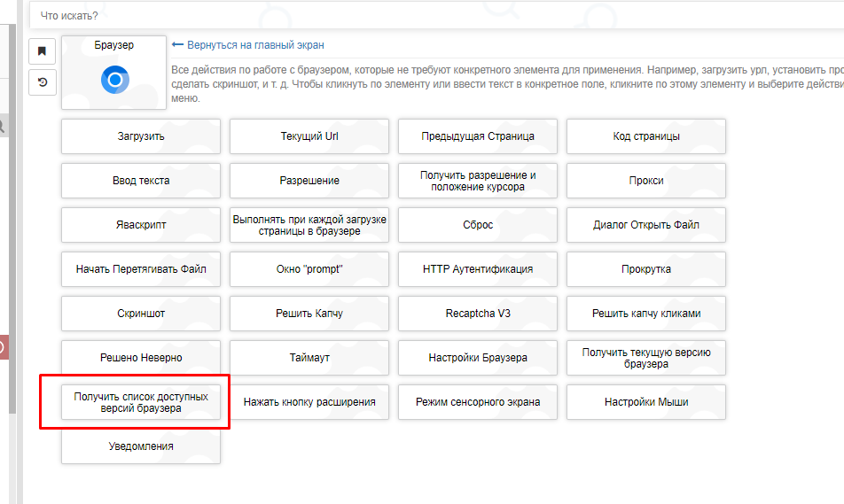Select the "Скриншот" action
844x504 pixels.
141,314
